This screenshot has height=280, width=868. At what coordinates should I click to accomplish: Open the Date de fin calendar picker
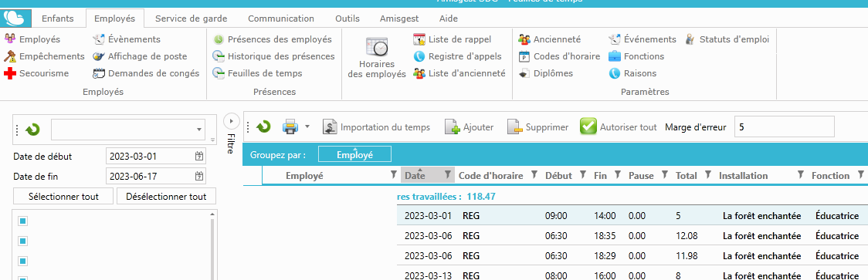tap(199, 177)
